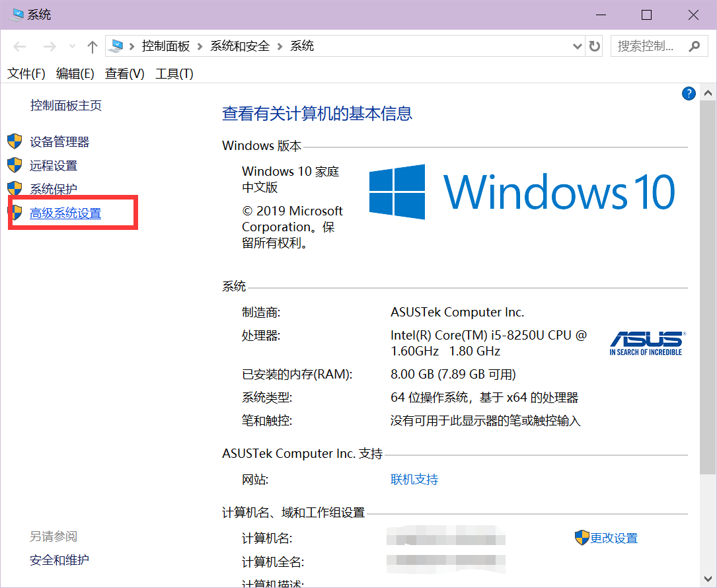The width and height of the screenshot is (717, 588).
Task: Click the 64 位操作系统 system type text
Action: tap(484, 397)
